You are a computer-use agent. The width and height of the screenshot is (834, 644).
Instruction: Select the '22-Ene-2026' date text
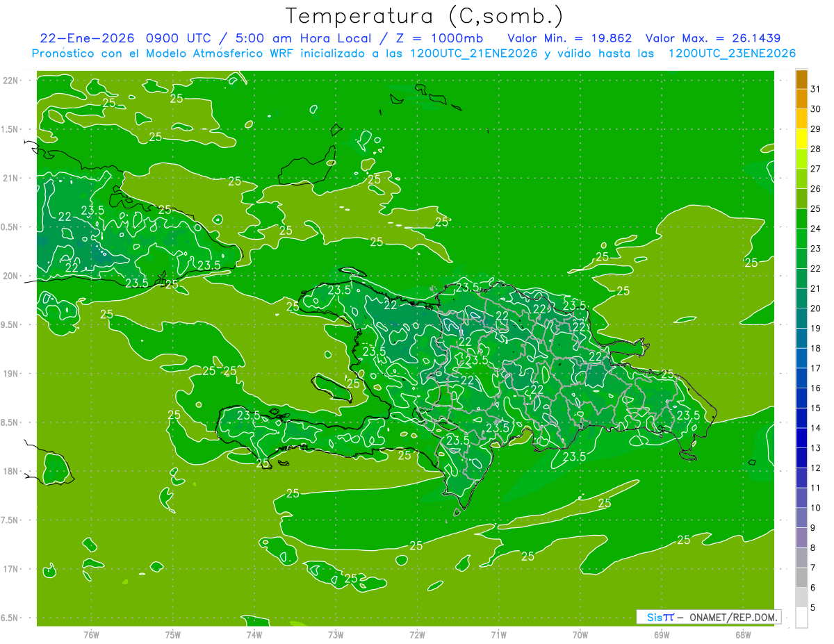coord(87,38)
